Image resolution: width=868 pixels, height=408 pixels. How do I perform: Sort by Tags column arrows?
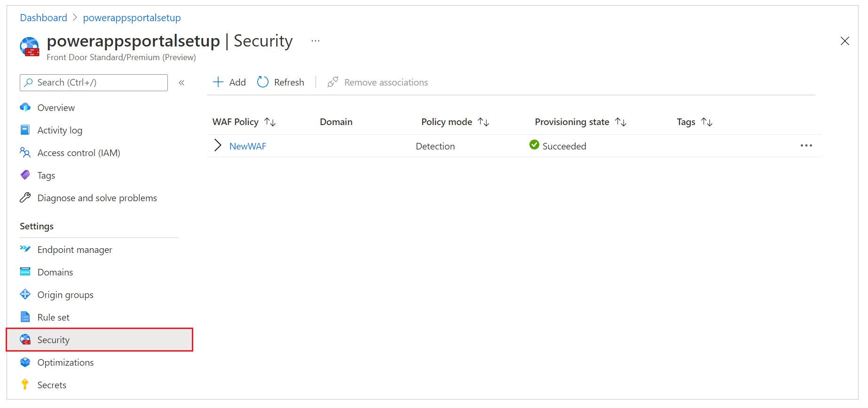coord(707,122)
